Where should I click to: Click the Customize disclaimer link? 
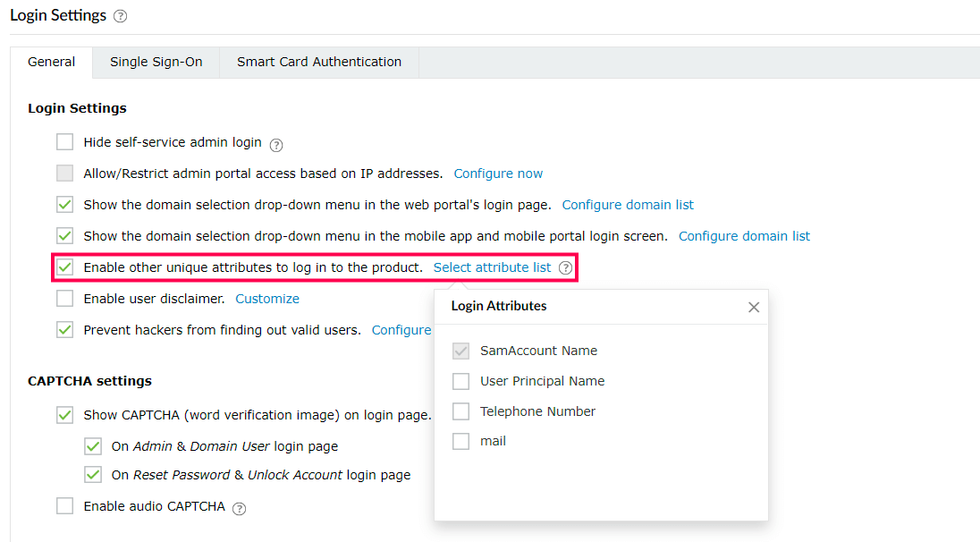pyautogui.click(x=267, y=299)
